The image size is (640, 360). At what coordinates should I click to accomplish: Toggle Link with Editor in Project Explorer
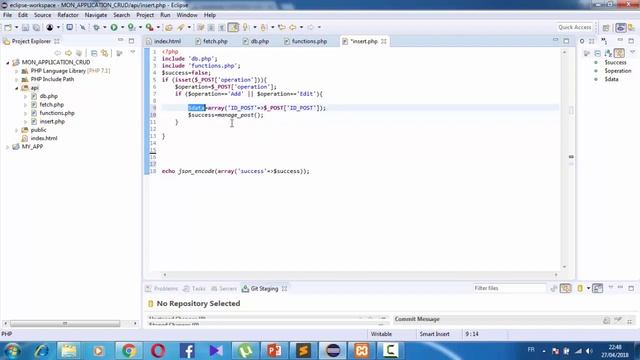[105, 53]
